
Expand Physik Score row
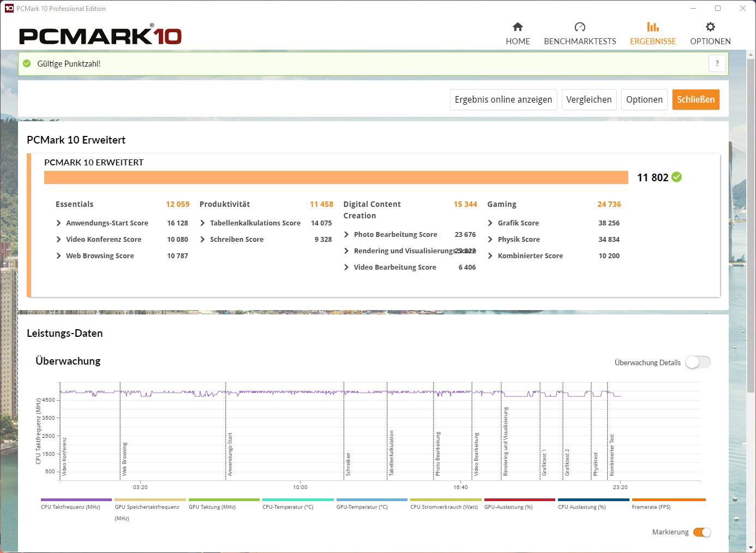(x=554, y=239)
